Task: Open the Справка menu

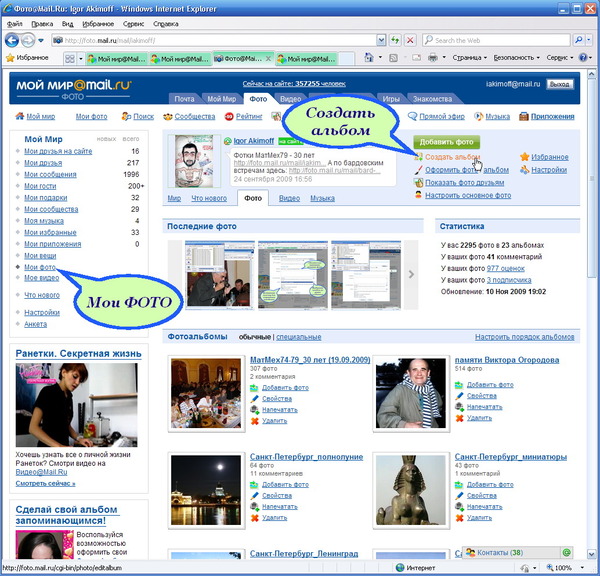Action: [x=166, y=24]
